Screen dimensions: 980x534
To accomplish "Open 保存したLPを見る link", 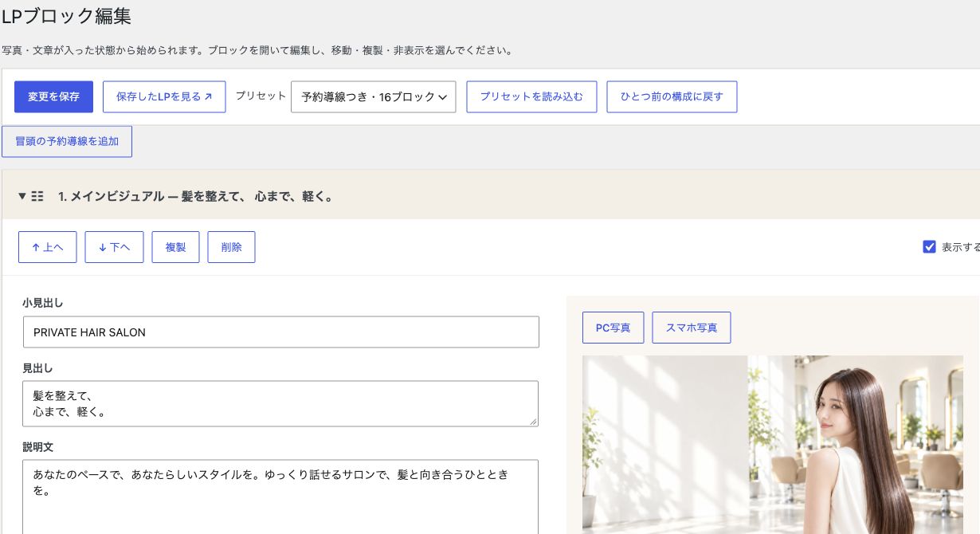I will pyautogui.click(x=164, y=96).
